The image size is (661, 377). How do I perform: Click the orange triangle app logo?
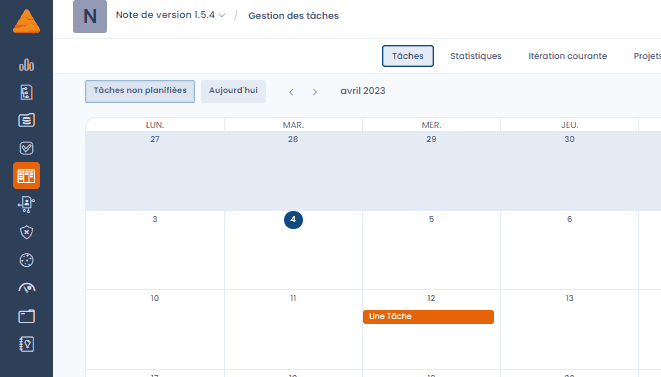[x=27, y=21]
